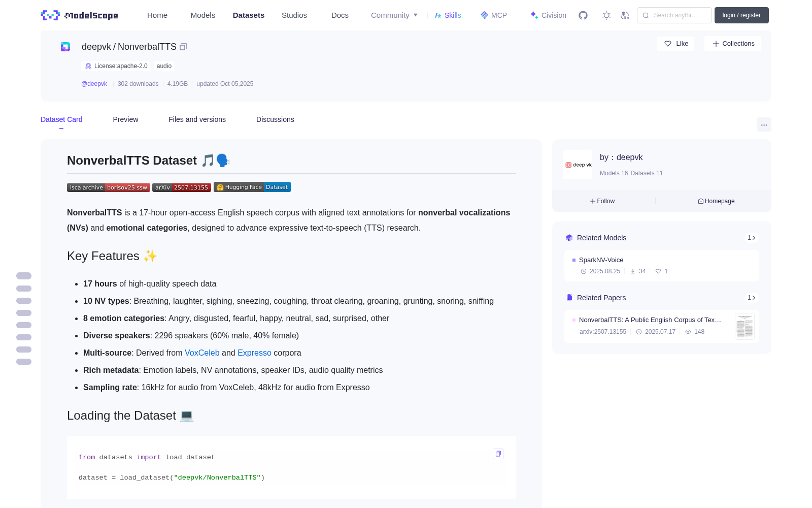Open the Datasets nav item
The height and width of the screenshot is (508, 812).
coord(249,15)
